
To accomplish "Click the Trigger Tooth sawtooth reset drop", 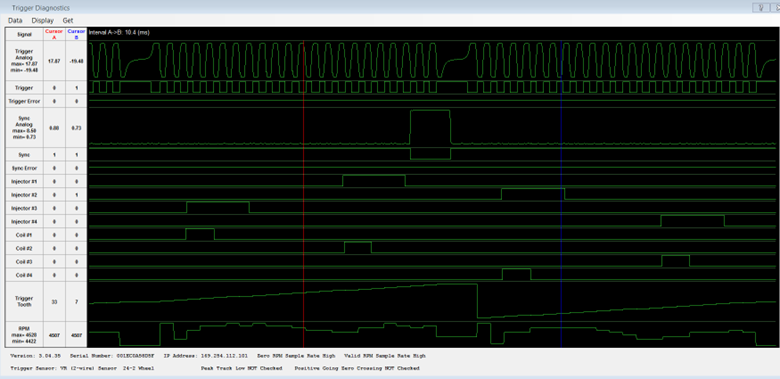I will tap(478, 301).
